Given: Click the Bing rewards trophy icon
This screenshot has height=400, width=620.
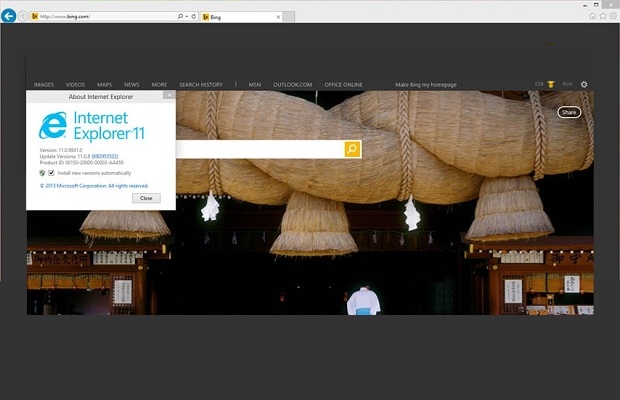Looking at the screenshot, I should (551, 85).
